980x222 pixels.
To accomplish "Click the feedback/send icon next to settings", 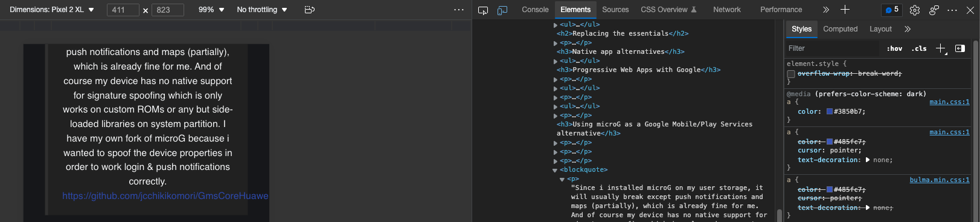I will [x=934, y=10].
